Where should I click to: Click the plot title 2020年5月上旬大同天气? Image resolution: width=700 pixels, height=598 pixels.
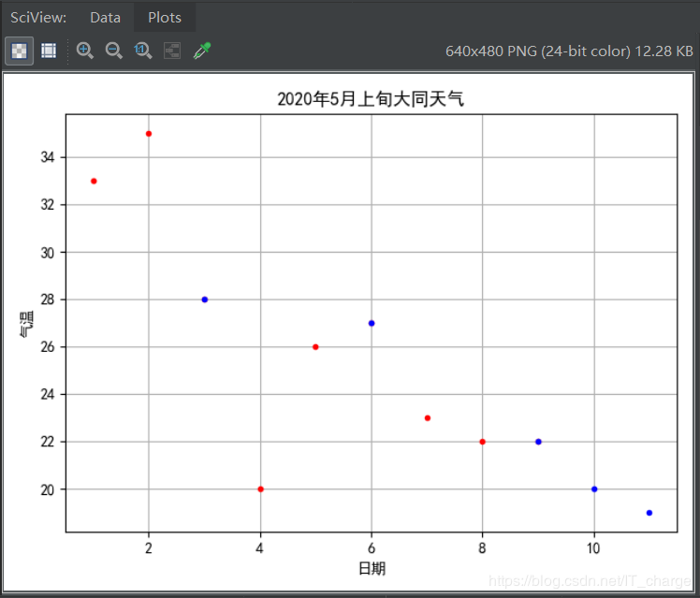tap(371, 98)
